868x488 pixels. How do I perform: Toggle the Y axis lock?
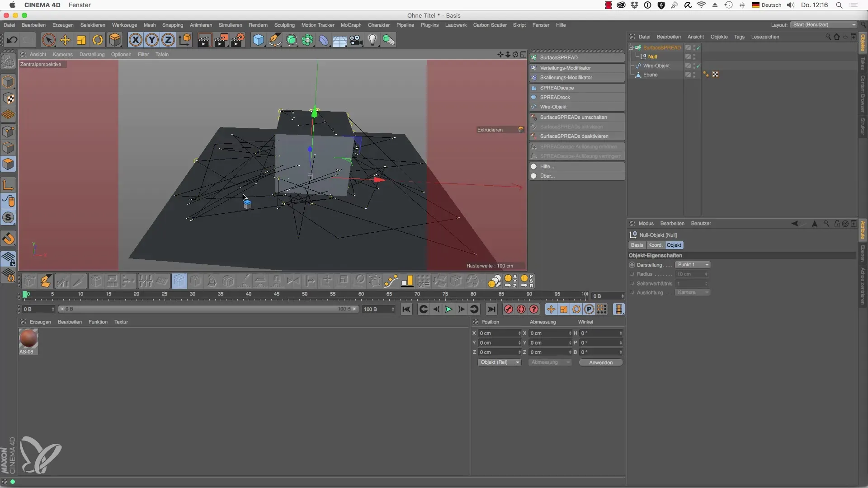(152, 40)
